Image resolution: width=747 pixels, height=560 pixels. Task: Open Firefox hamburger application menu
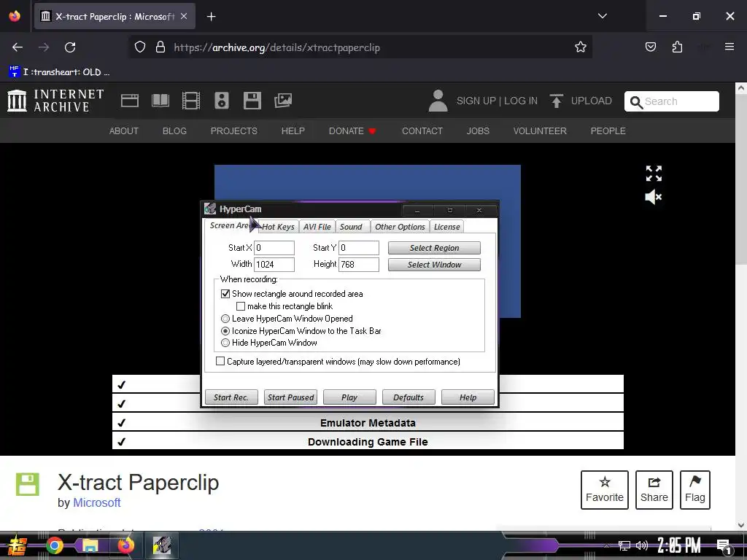coord(729,47)
